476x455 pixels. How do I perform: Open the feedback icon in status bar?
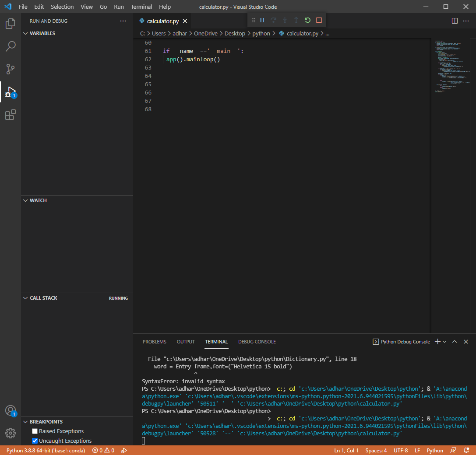(453, 451)
